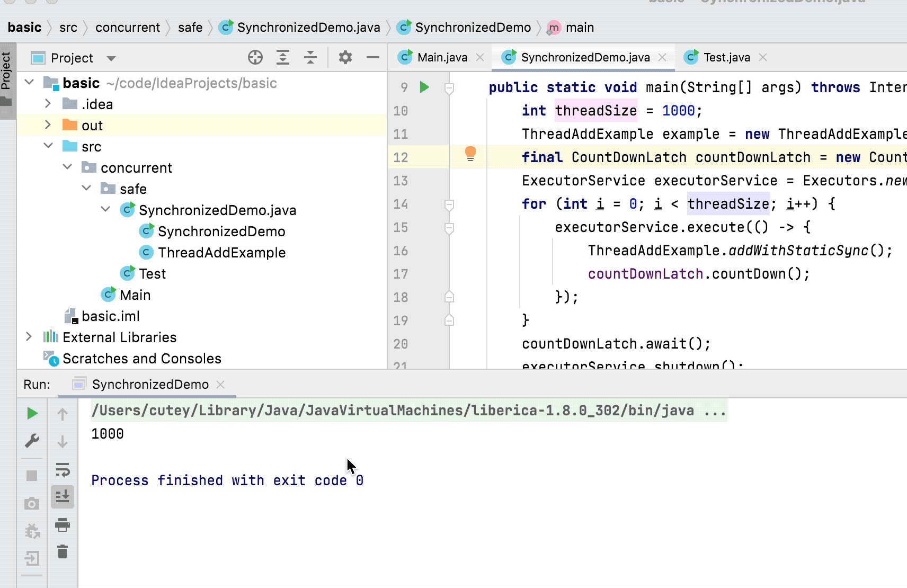Image resolution: width=907 pixels, height=588 pixels.
Task: Click the Attach Debugger bug icon
Action: (32, 531)
